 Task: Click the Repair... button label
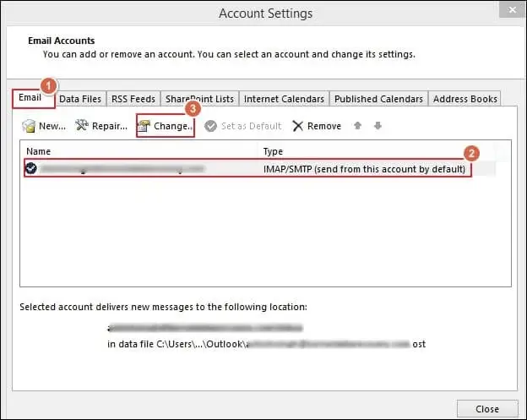[x=110, y=126]
